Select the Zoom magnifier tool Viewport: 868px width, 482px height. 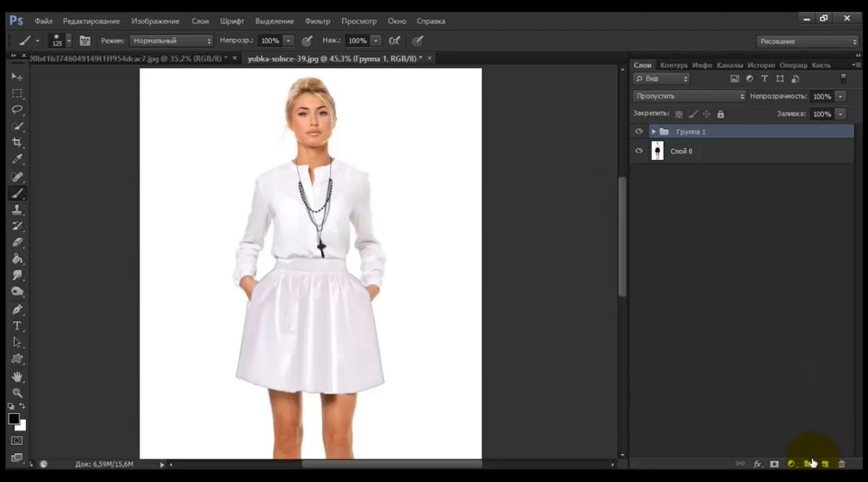coord(17,394)
